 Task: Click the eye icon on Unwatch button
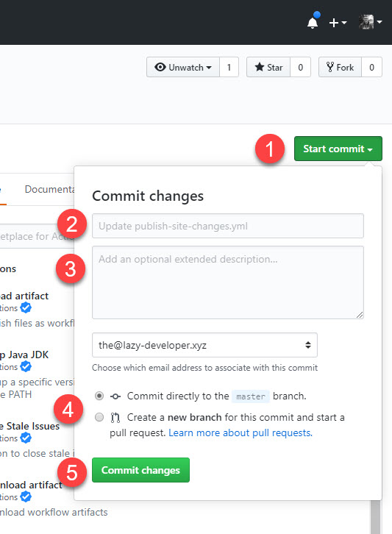tap(160, 67)
